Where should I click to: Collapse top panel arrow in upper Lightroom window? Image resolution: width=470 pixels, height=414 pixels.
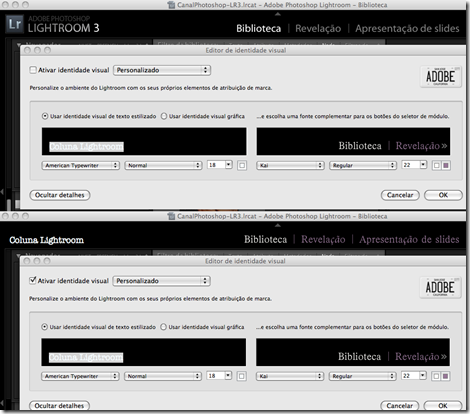pyautogui.click(x=278, y=14)
